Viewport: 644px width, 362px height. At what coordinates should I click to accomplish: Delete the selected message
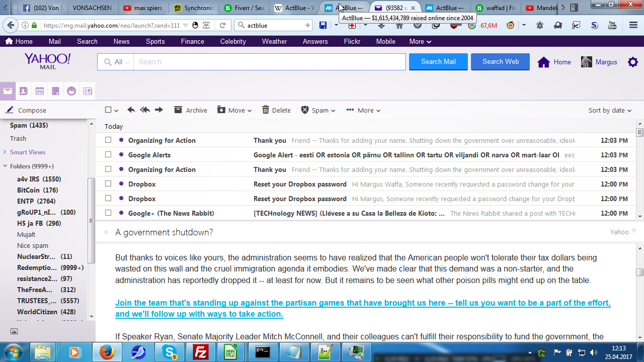point(276,110)
